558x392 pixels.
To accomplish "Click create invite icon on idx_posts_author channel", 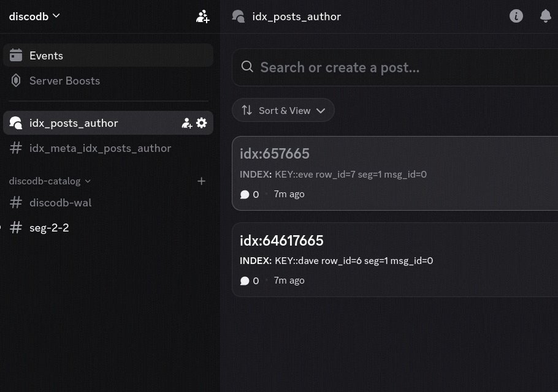I will click(187, 123).
